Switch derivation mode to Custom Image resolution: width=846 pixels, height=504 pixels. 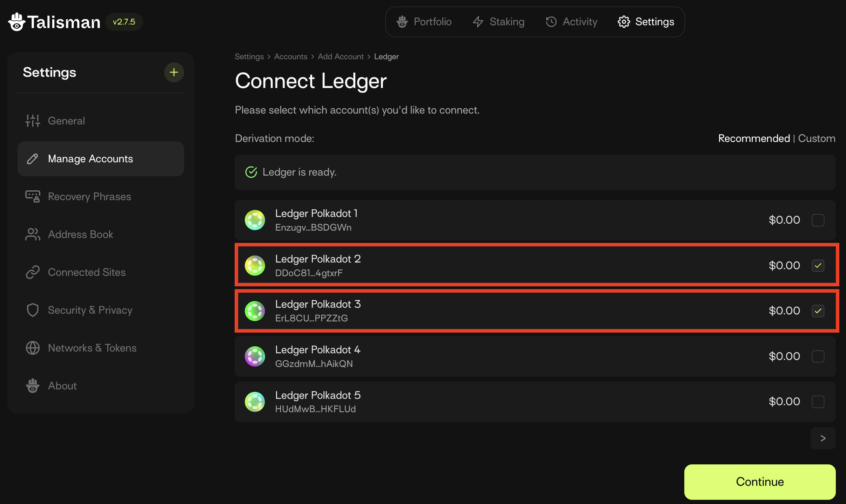tap(817, 138)
